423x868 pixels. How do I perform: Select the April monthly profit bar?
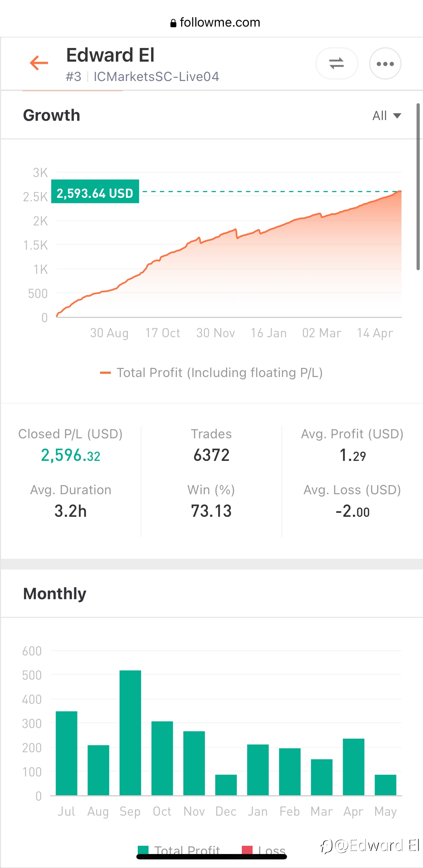click(353, 767)
